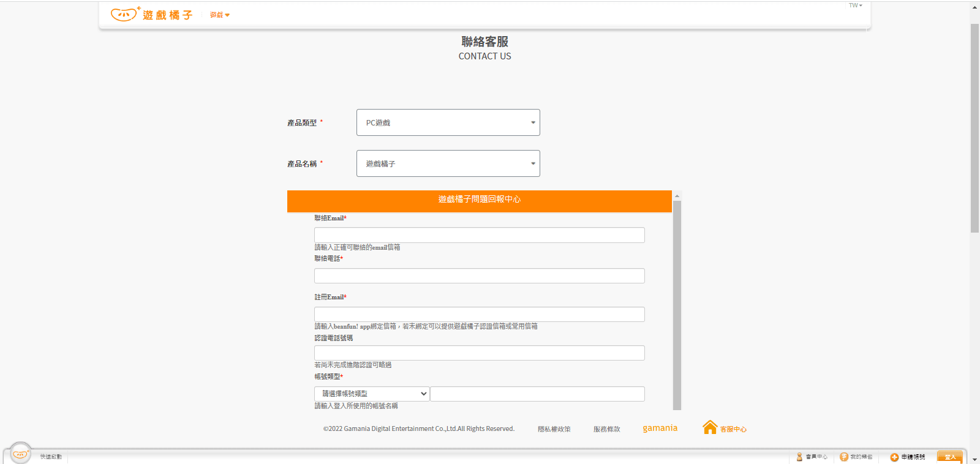
Task: Click the orange 登入 login button
Action: (x=949, y=457)
